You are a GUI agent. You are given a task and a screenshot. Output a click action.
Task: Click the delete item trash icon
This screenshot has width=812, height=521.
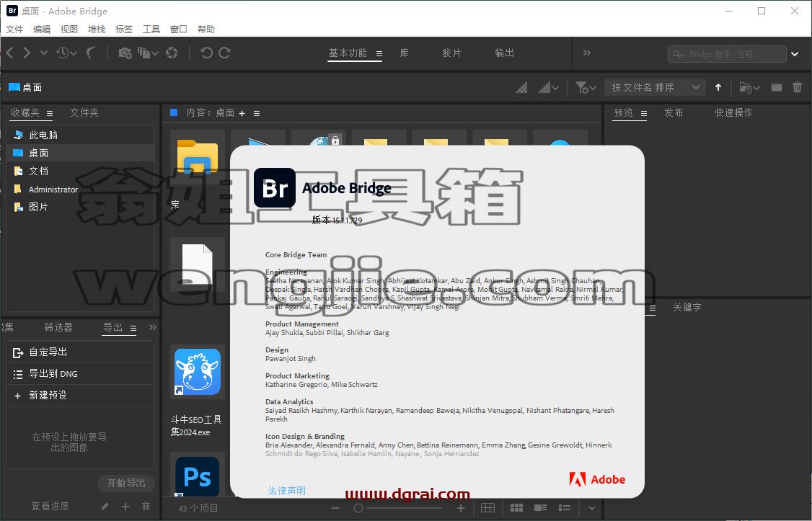click(797, 87)
